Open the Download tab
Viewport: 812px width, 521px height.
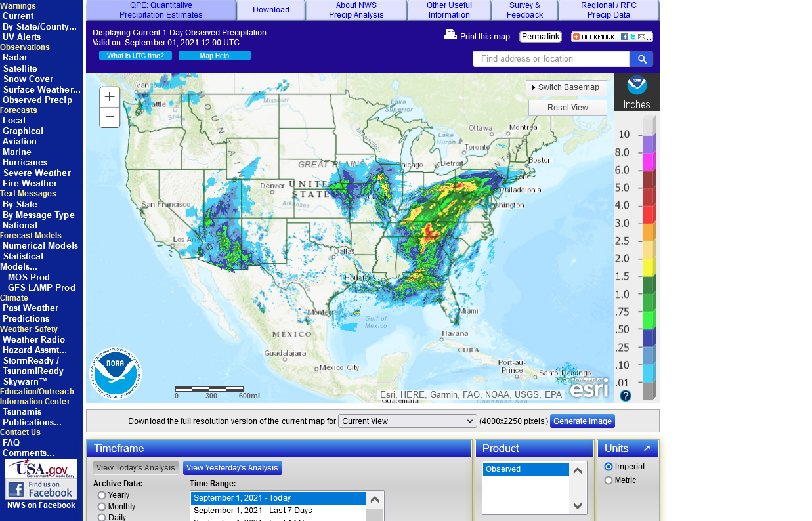271,10
